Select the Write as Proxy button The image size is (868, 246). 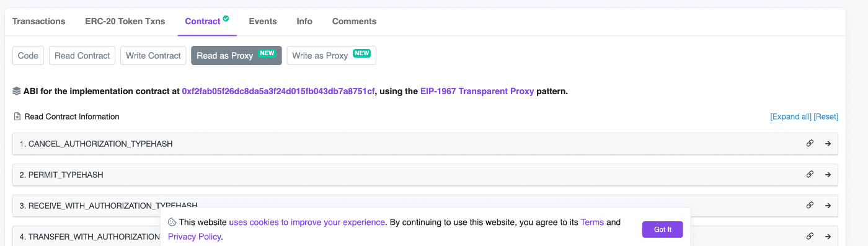331,55
